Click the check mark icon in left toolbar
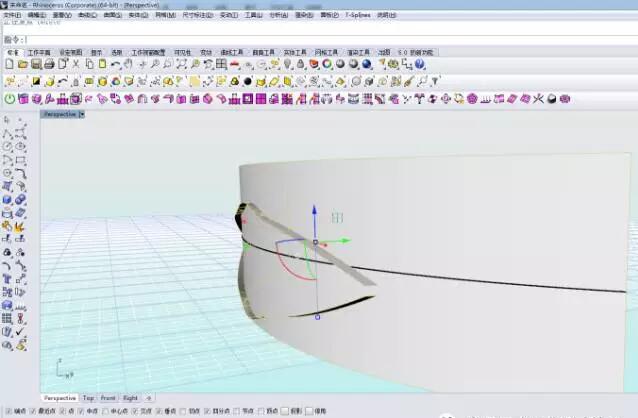 tap(20, 332)
